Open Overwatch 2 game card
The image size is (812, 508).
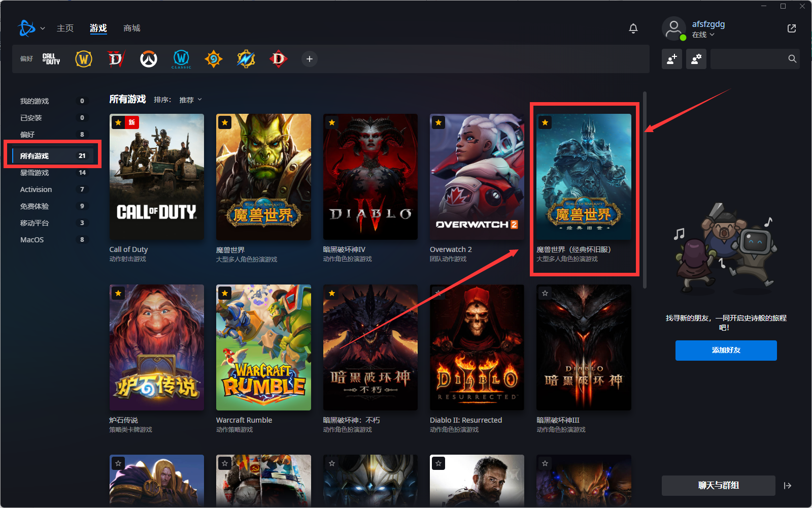[x=477, y=177]
